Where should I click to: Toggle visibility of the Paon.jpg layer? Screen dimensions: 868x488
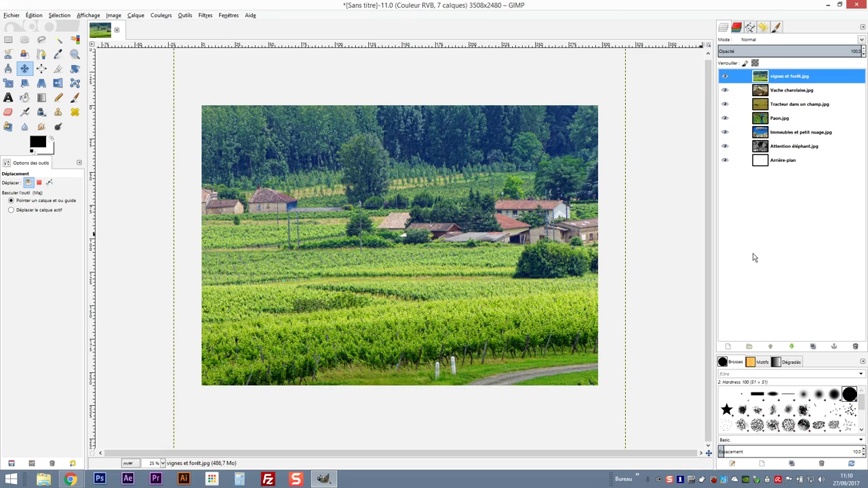coord(725,119)
